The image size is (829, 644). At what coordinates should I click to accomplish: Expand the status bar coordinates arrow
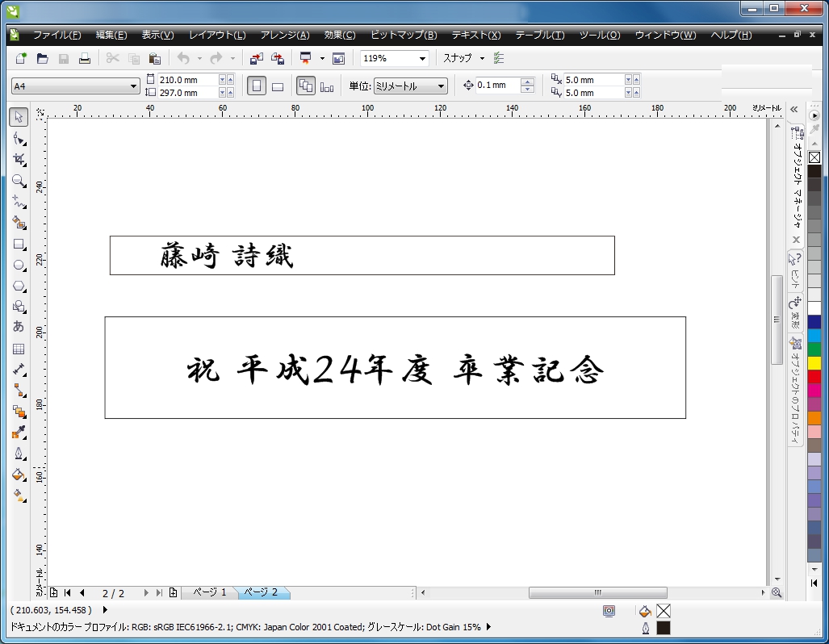105,609
